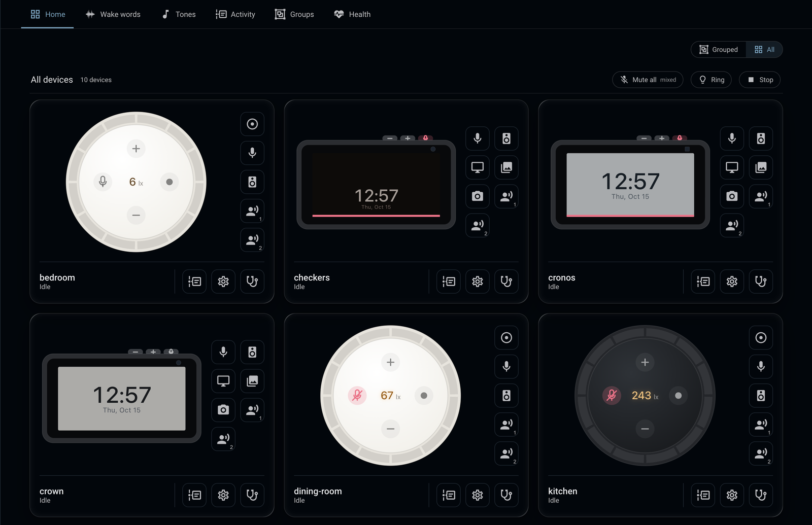Click cronos camera snapshot icon
The width and height of the screenshot is (812, 525).
tap(732, 196)
